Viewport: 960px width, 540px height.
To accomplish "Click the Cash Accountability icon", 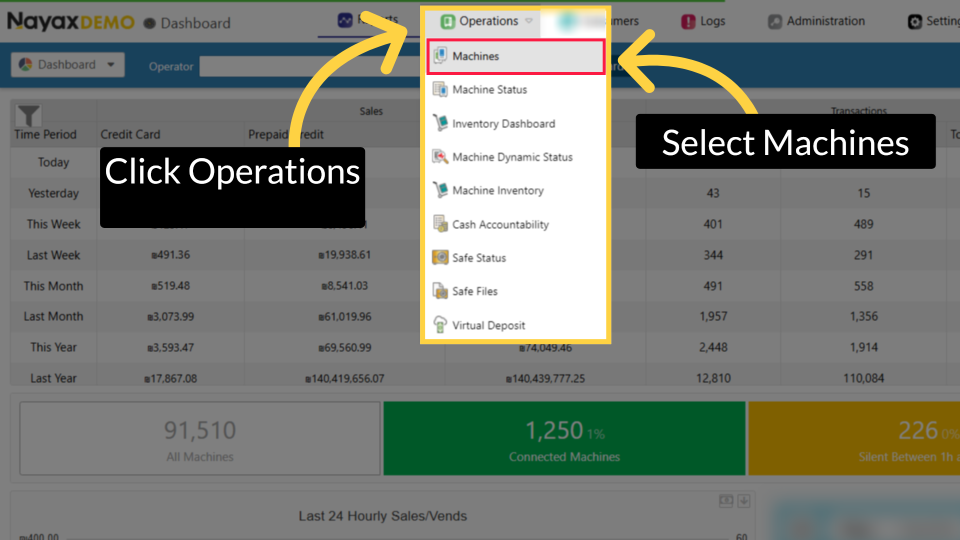I will pyautogui.click(x=440, y=224).
